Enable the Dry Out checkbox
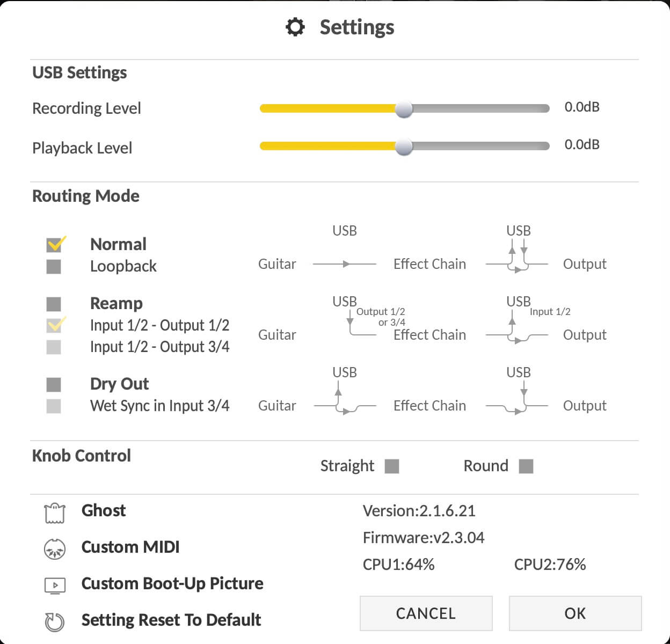The image size is (670, 644). point(54,385)
